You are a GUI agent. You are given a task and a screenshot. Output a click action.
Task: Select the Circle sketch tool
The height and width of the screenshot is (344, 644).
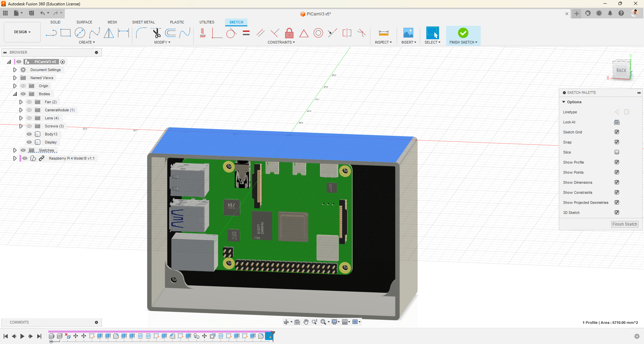coord(80,33)
